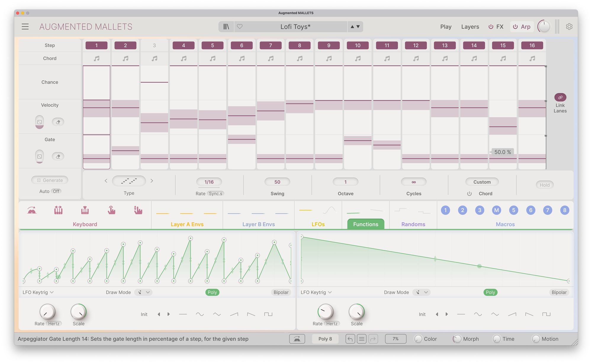The width and height of the screenshot is (592, 364).
Task: Choose the ramp-up preset shape for right function
Action: [x=512, y=314]
